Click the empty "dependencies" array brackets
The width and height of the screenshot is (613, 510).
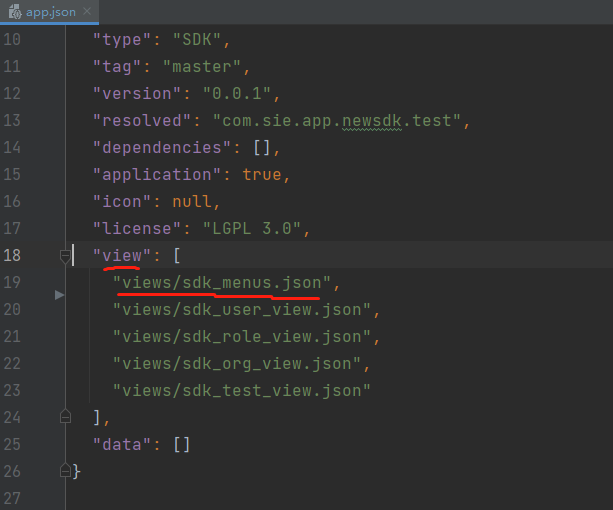pyautogui.click(x=260, y=148)
